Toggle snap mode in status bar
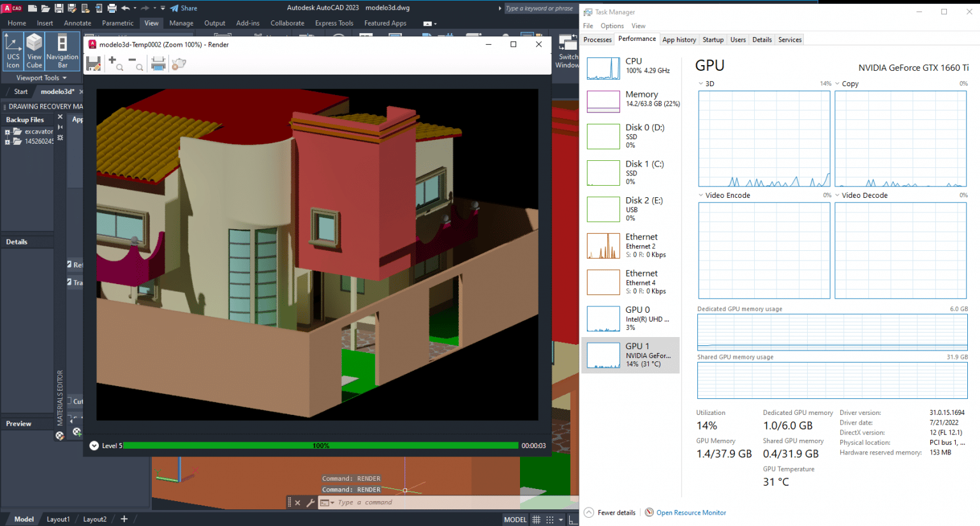The height and width of the screenshot is (526, 980). pyautogui.click(x=550, y=520)
